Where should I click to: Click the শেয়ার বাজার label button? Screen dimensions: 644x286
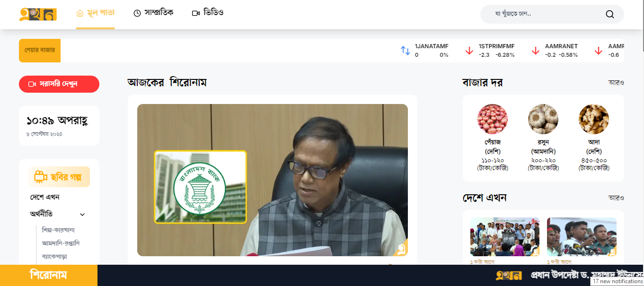40,50
